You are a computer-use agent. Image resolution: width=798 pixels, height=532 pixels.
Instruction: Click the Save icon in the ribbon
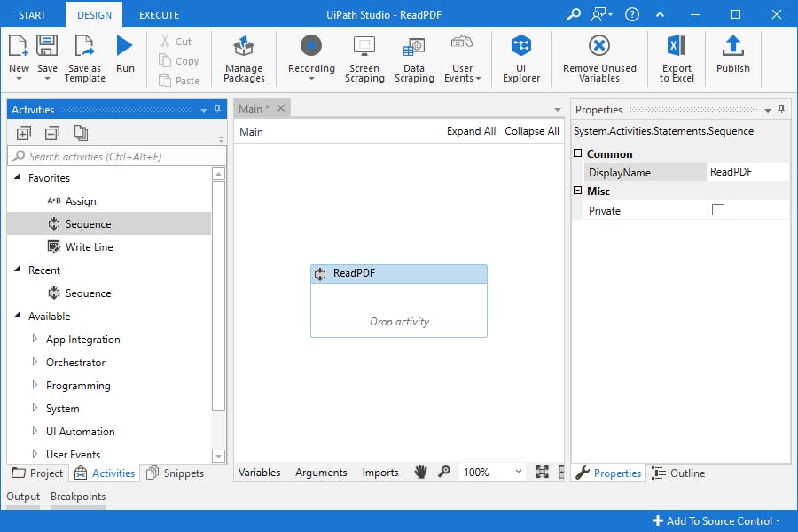pyautogui.click(x=47, y=46)
